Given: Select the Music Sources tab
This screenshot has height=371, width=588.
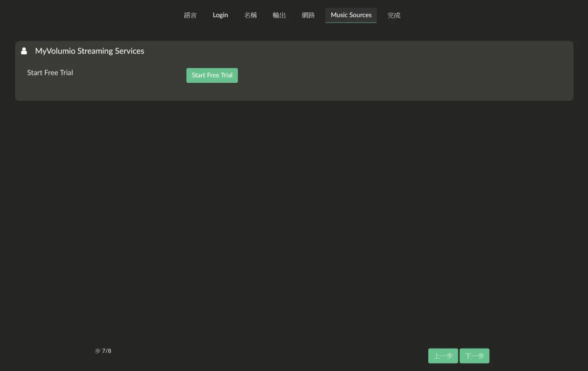Looking at the screenshot, I should click(351, 15).
